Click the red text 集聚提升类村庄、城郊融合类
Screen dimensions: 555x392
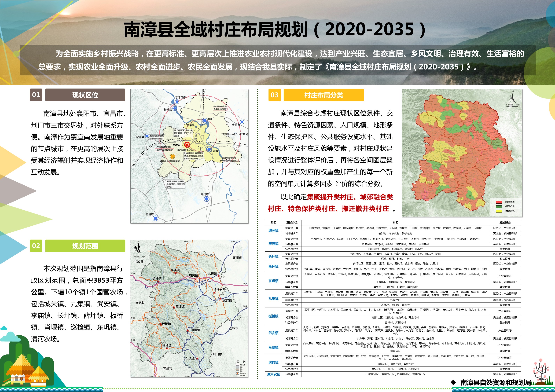350,197
